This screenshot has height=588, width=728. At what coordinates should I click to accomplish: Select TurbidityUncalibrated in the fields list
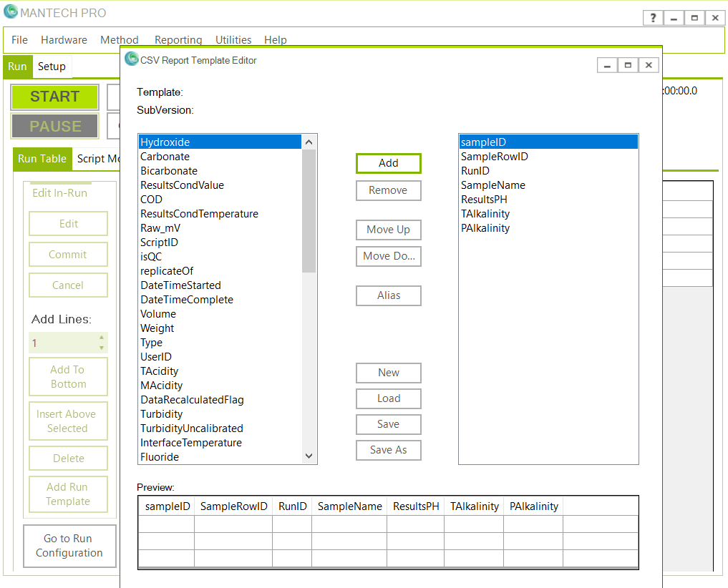coord(220,428)
